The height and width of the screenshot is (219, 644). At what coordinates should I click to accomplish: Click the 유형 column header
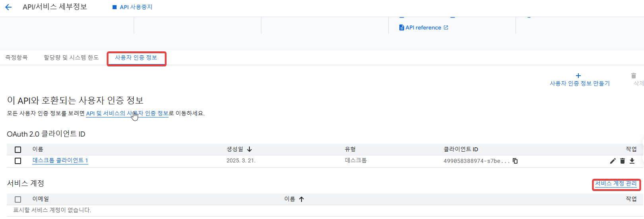[350, 149]
